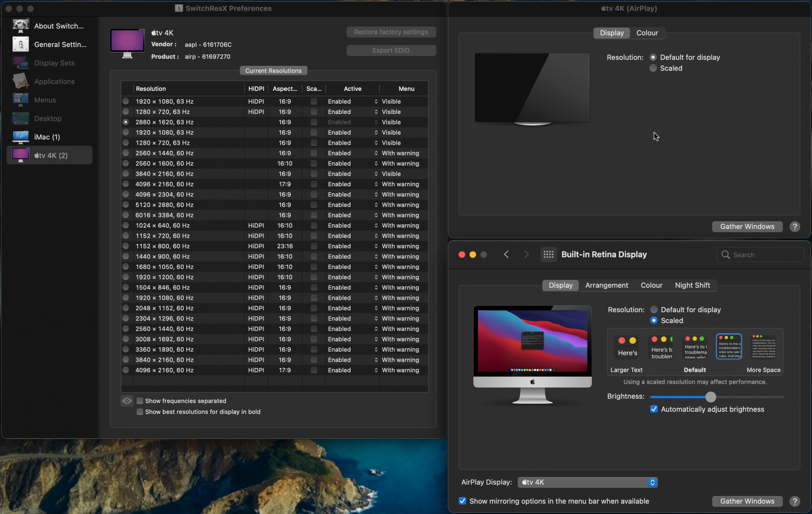This screenshot has height=514, width=812.
Task: Click Export EDID button
Action: coord(391,50)
